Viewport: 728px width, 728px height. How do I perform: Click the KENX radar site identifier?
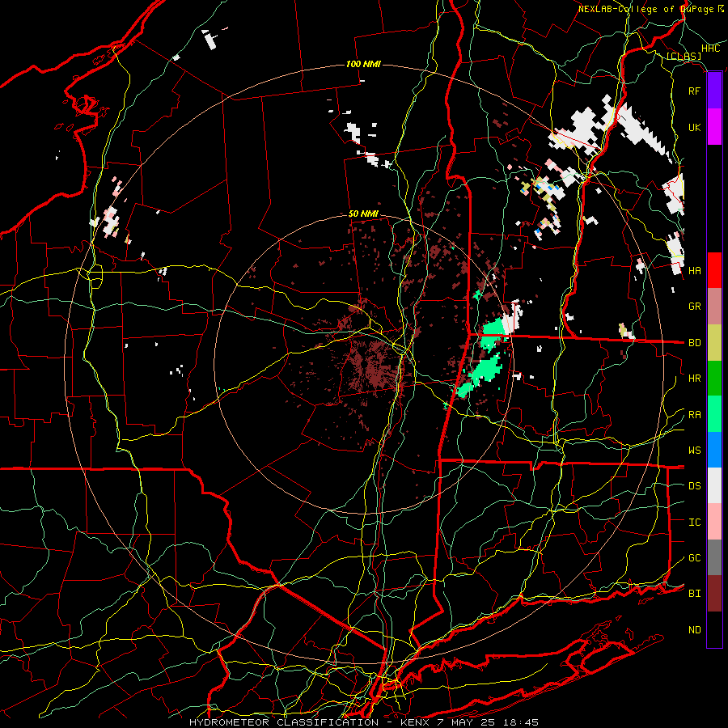tap(416, 722)
